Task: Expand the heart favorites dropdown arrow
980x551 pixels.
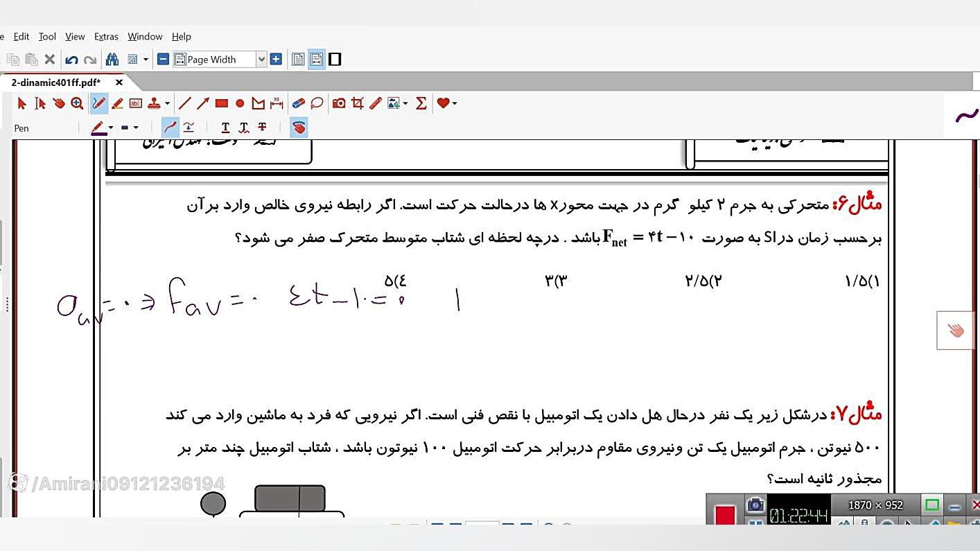Action: coord(454,104)
